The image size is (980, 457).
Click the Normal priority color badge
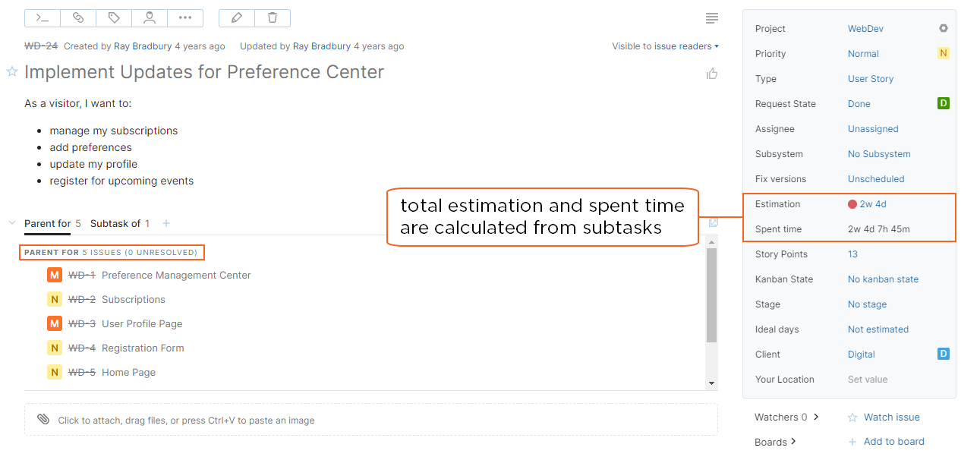(x=943, y=53)
